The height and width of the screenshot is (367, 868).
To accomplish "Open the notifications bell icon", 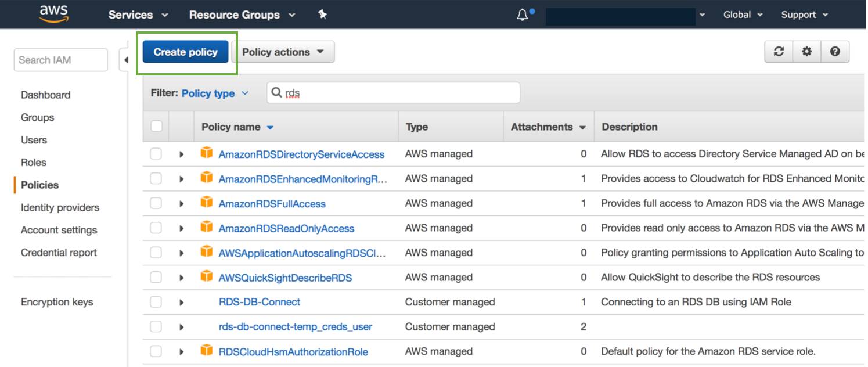I will 522,15.
